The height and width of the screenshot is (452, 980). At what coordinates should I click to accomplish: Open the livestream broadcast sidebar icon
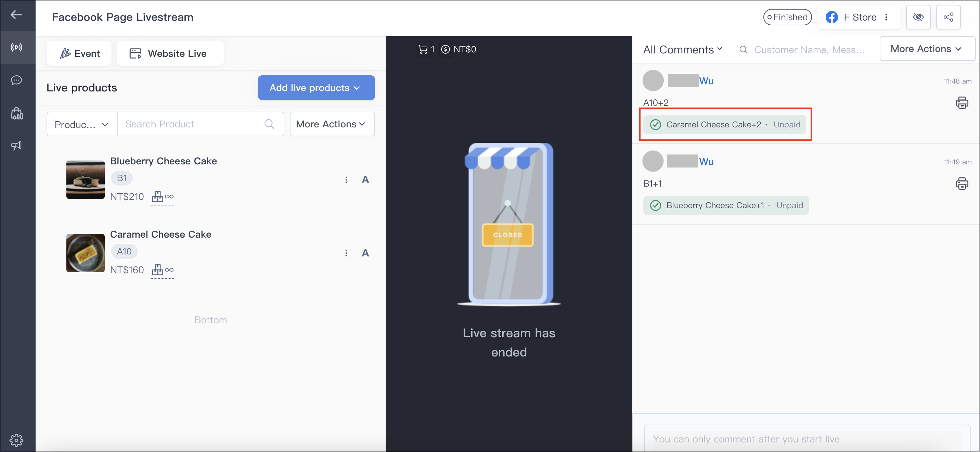[x=16, y=47]
